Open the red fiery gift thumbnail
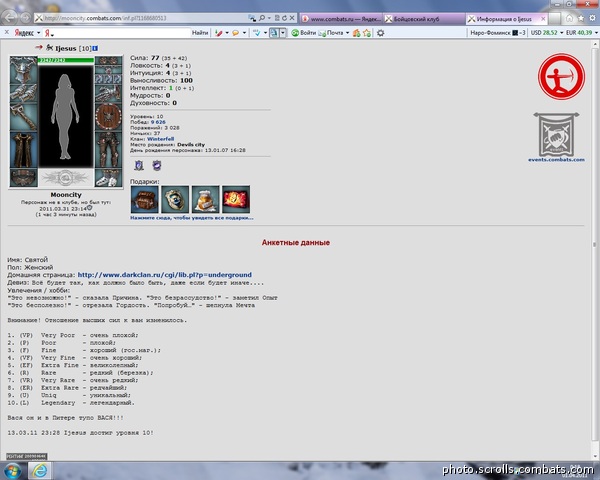 coord(236,199)
